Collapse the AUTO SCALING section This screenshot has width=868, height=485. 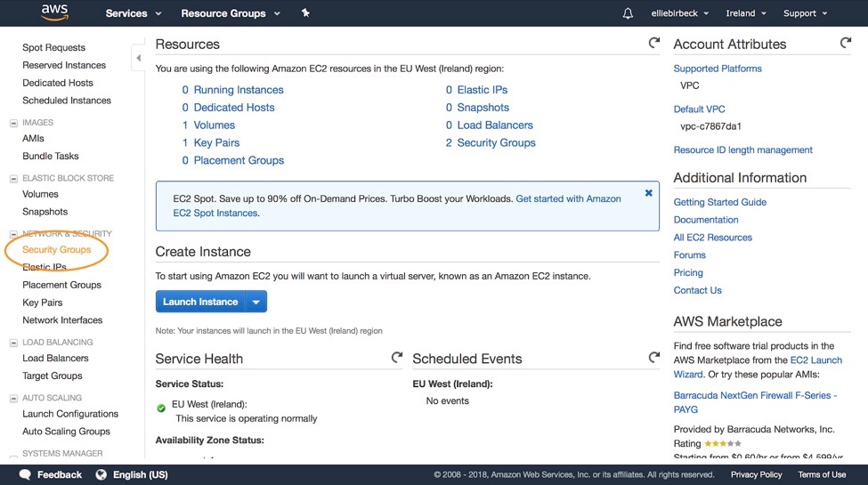(14, 398)
